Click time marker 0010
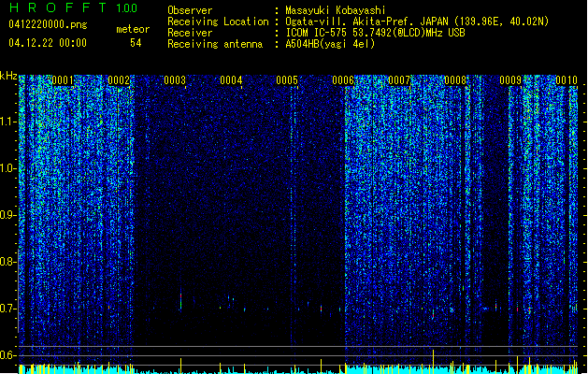Screen dimensions: 588x374 point(566,80)
